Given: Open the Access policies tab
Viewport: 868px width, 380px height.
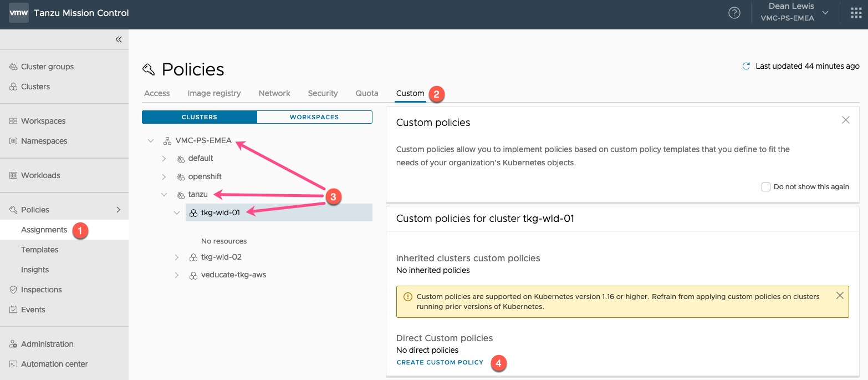Looking at the screenshot, I should 157,93.
